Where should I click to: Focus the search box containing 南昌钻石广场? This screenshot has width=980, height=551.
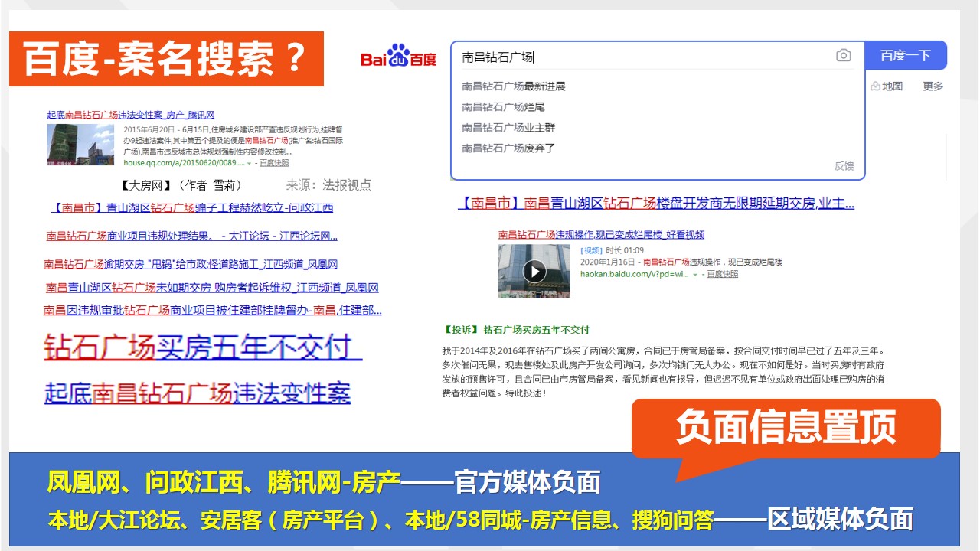(x=658, y=56)
